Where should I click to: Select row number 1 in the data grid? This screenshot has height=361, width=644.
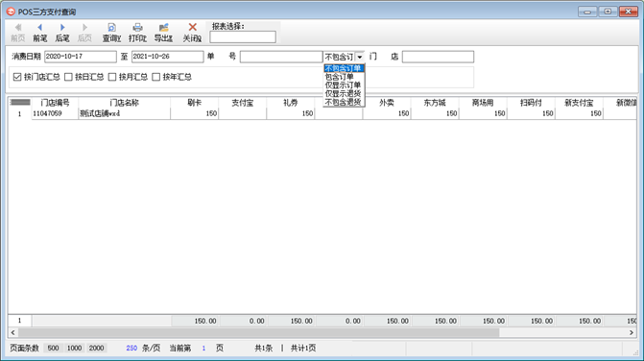(x=19, y=113)
